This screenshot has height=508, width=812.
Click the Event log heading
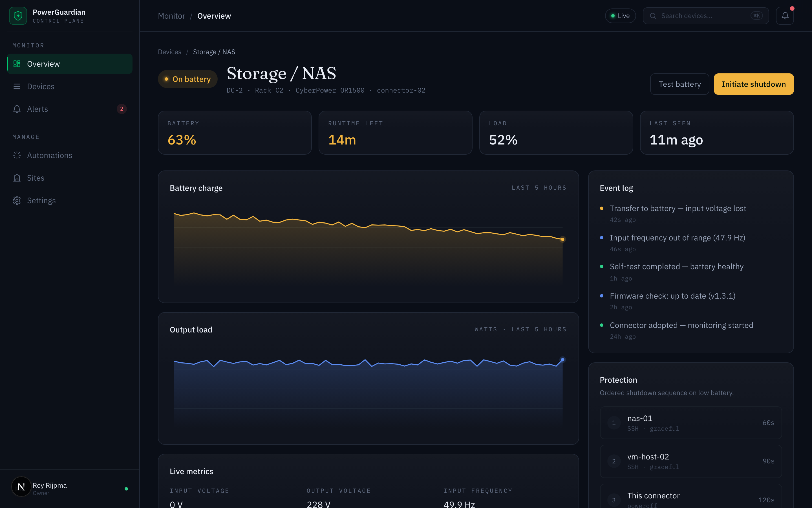pos(616,188)
